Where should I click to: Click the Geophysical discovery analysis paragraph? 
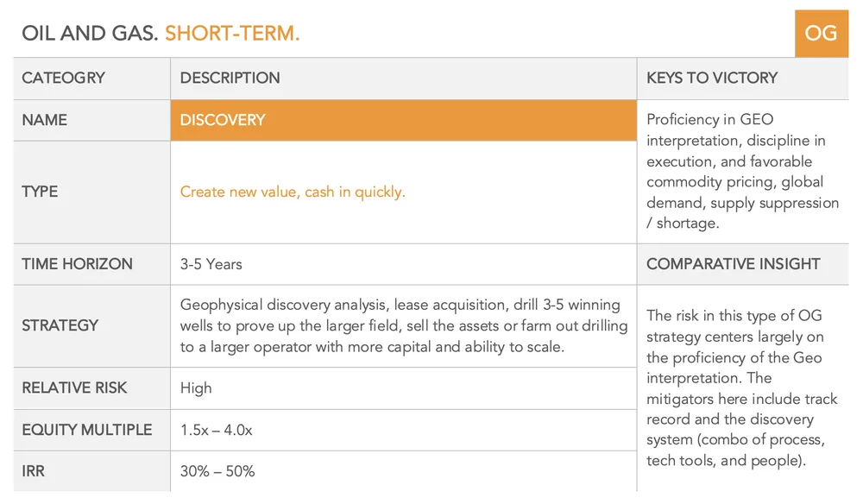(403, 325)
